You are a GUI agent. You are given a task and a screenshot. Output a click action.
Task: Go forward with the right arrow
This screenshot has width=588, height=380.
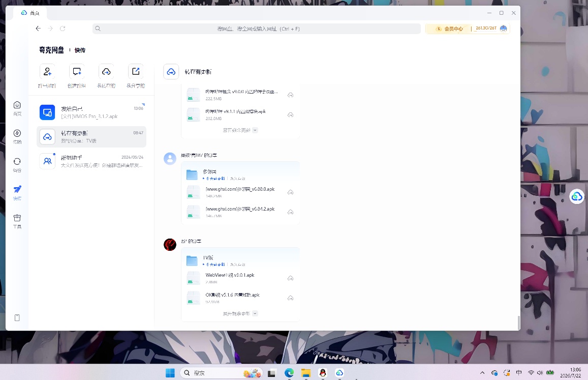point(50,28)
